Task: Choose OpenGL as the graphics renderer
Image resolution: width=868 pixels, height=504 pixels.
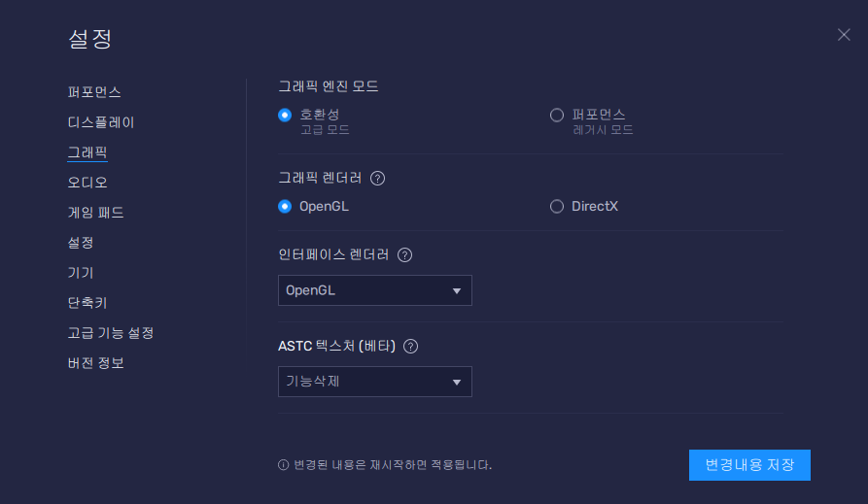Action: [x=285, y=206]
